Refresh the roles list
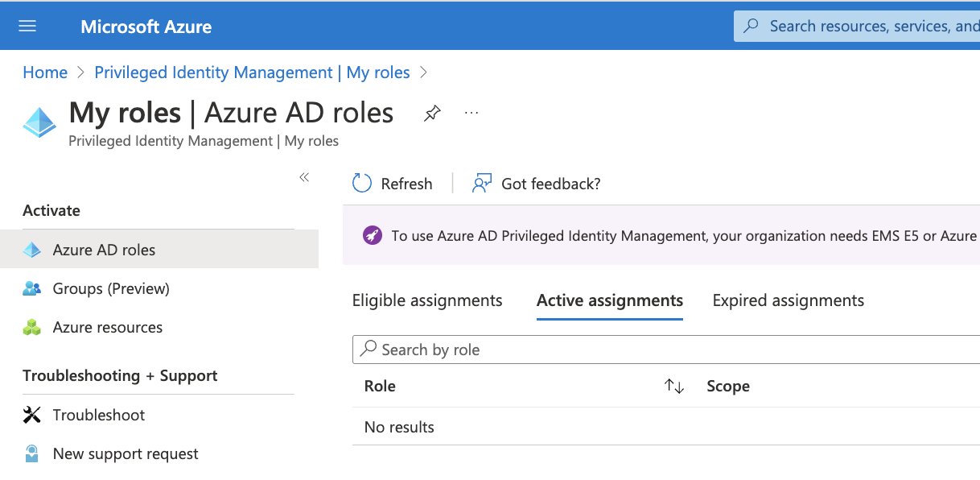 pyautogui.click(x=393, y=184)
